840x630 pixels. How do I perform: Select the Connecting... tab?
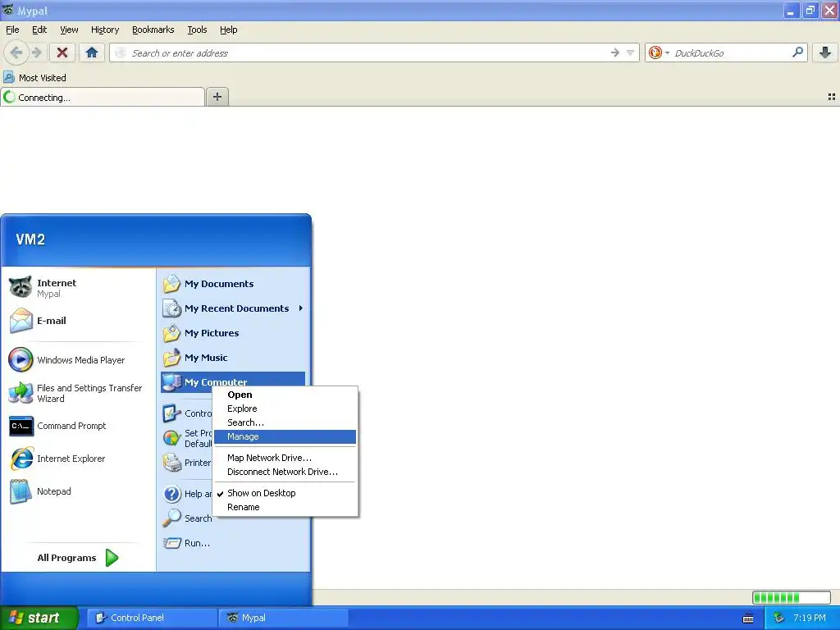point(103,97)
